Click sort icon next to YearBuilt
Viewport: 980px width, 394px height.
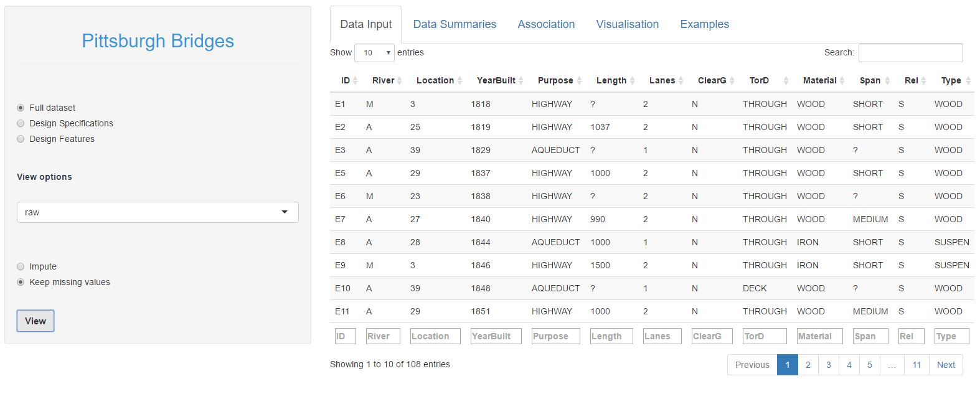521,81
